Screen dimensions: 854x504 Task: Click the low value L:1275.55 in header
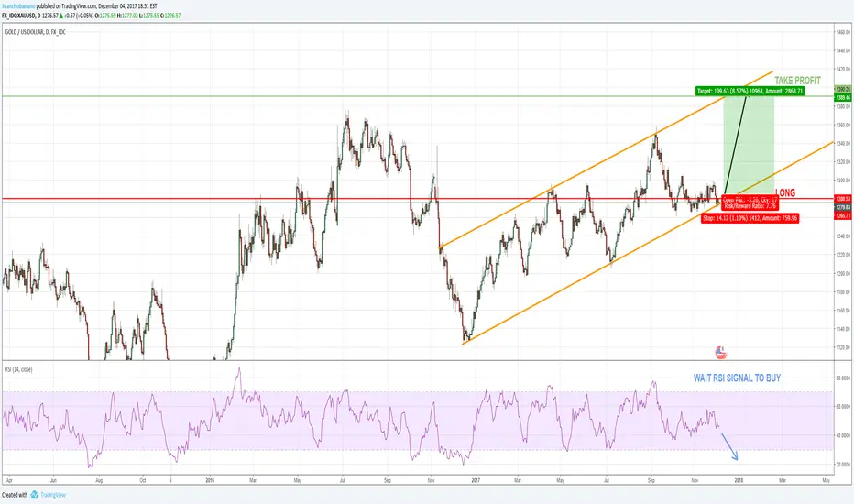(x=148, y=16)
